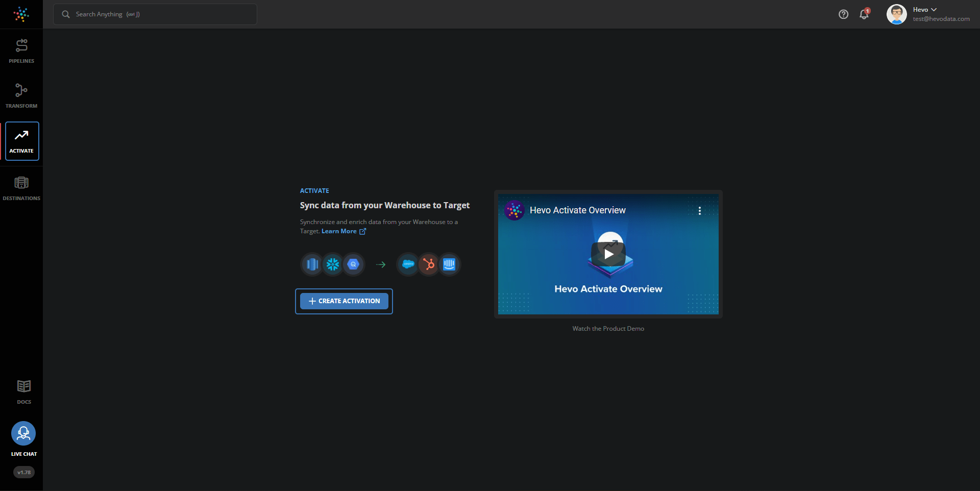This screenshot has width=980, height=491.
Task: Click the search magnifier icon
Action: click(66, 14)
